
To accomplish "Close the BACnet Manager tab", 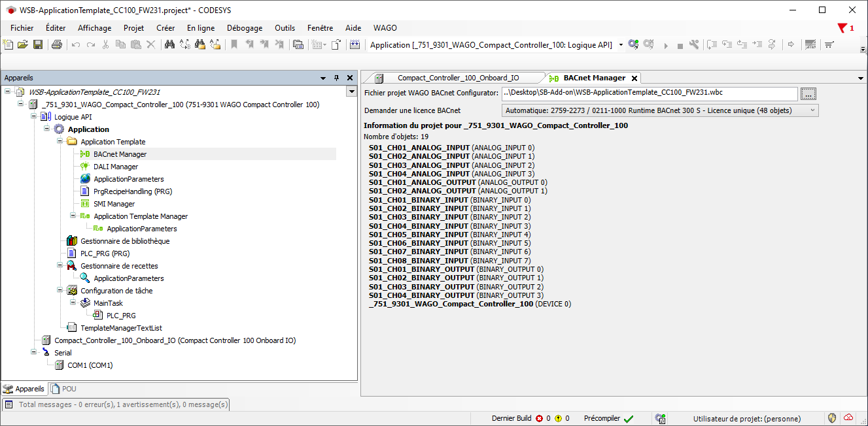I will (x=634, y=78).
